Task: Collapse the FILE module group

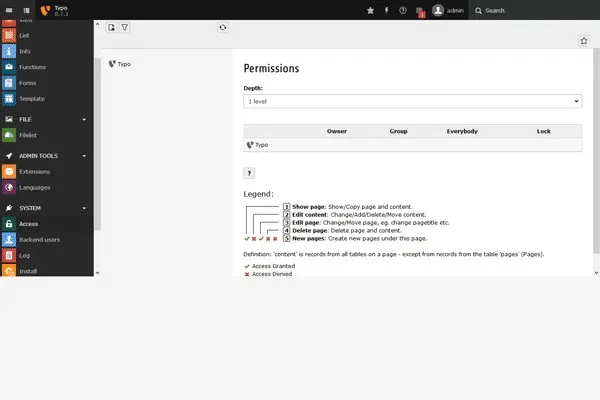Action: [x=84, y=119]
